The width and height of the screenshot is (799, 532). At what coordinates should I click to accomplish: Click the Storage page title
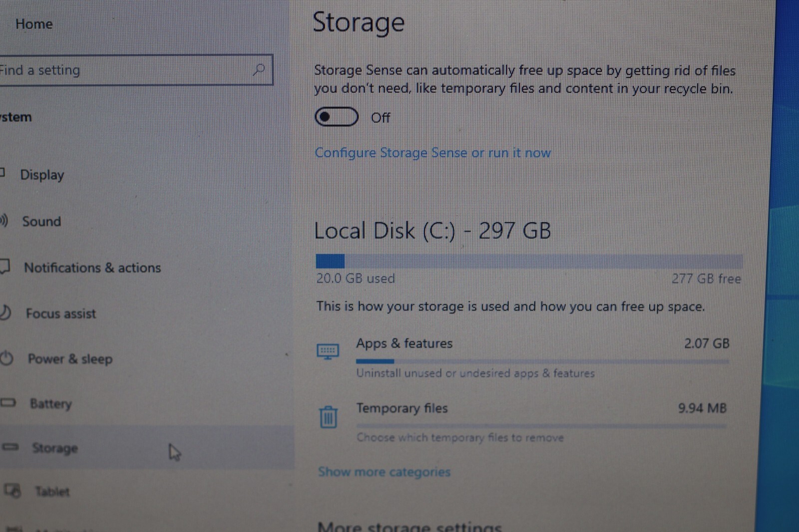tap(359, 23)
